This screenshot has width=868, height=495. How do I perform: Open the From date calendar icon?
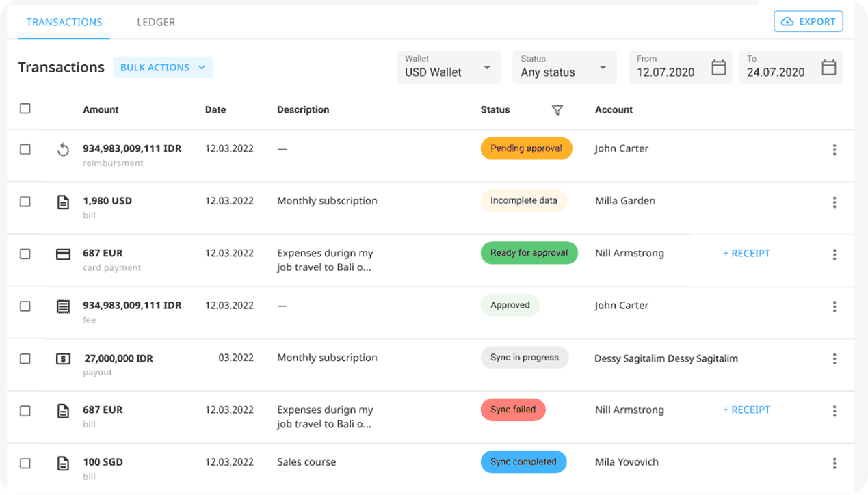click(x=718, y=68)
